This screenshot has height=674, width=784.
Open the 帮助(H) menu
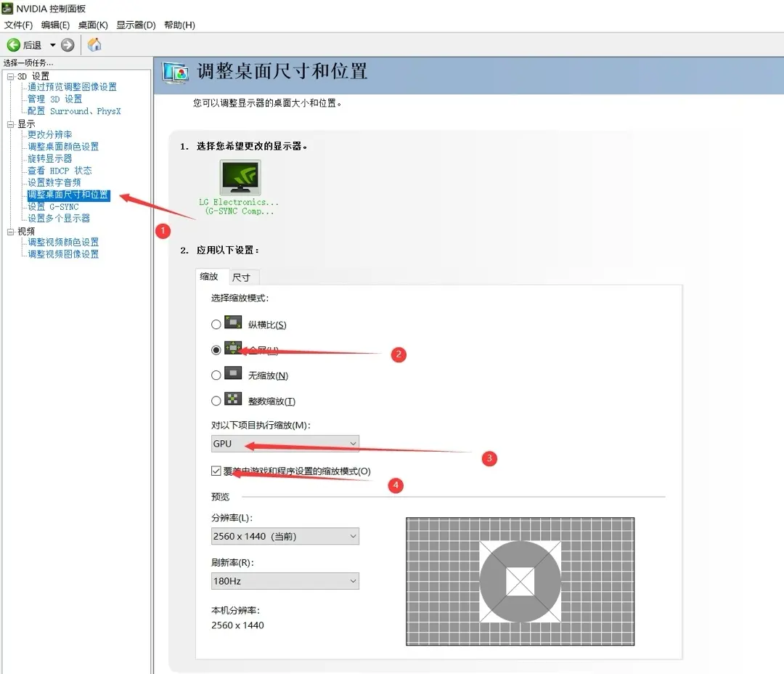(179, 25)
